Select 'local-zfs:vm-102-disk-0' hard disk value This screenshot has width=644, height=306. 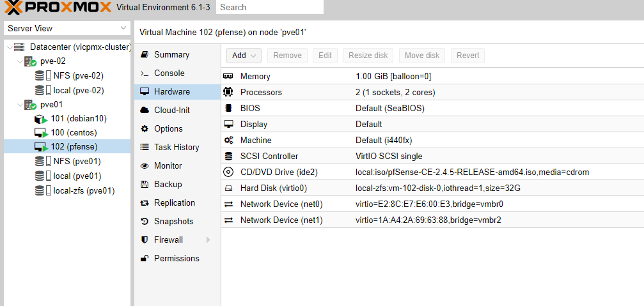(438, 188)
